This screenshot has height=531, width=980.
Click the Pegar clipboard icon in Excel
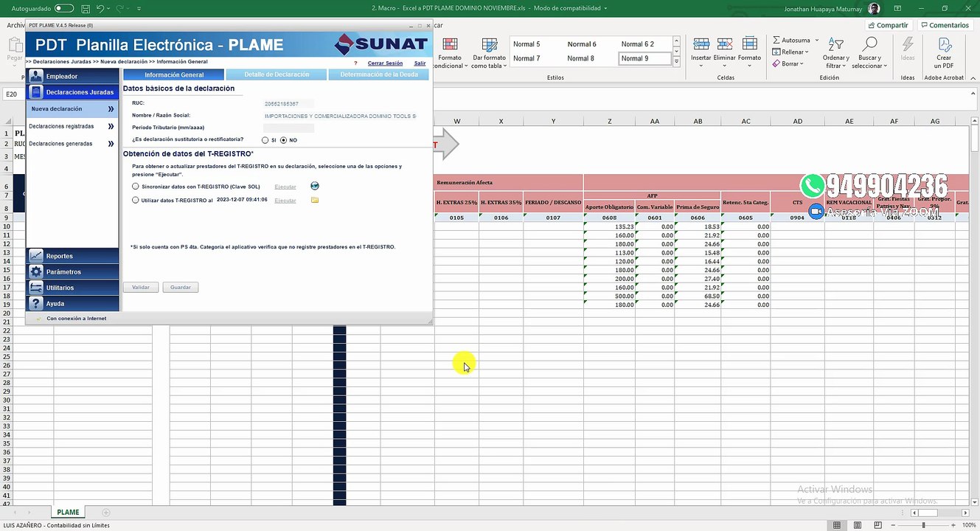(x=14, y=44)
